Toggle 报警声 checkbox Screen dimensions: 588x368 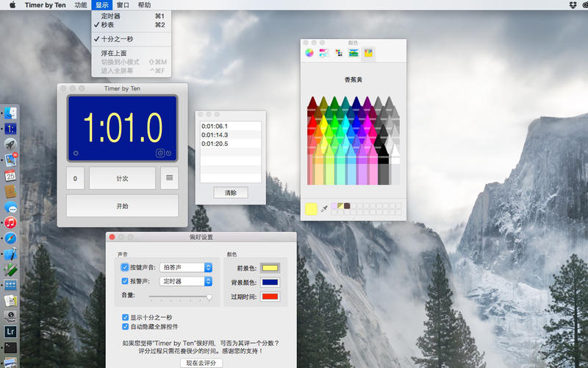125,281
